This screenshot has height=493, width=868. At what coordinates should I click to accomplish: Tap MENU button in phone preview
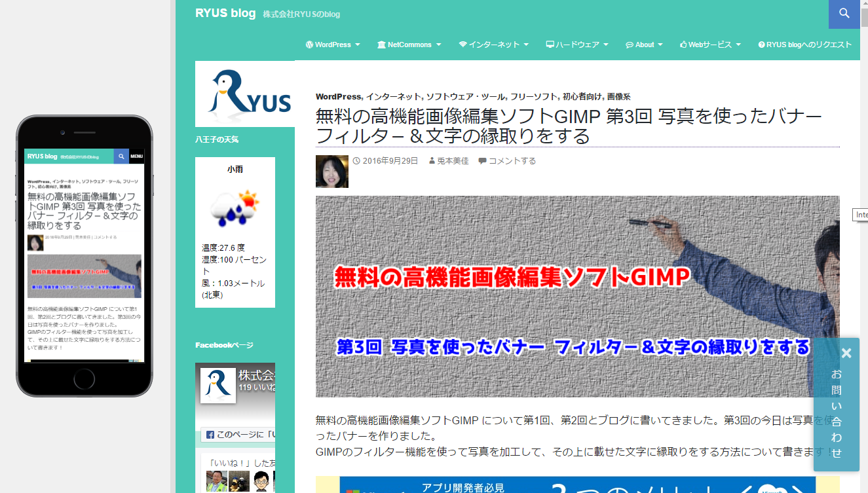[x=136, y=156]
